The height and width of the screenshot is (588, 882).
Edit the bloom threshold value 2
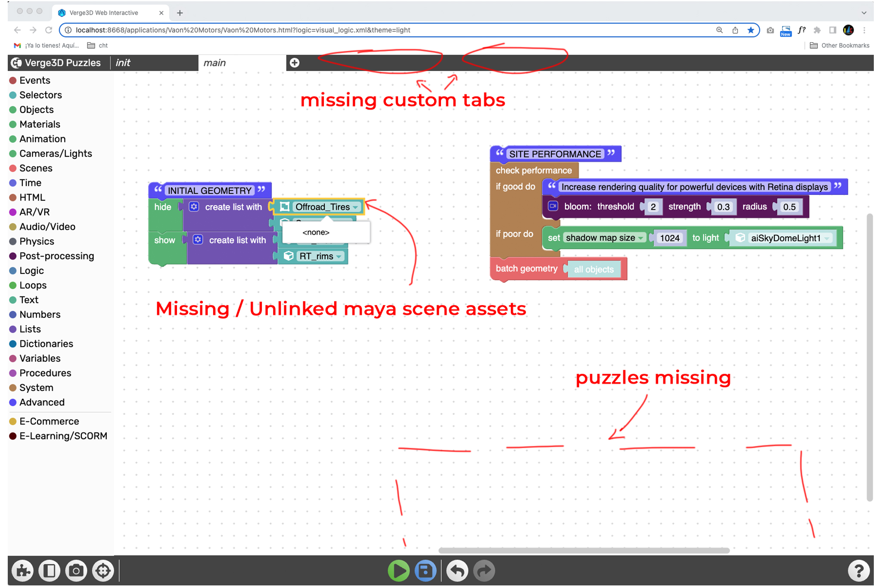[x=653, y=207]
